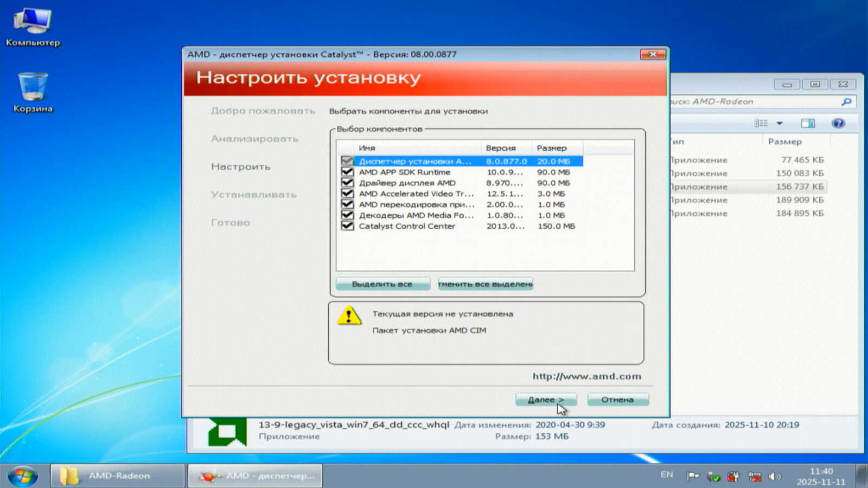The height and width of the screenshot is (488, 868).
Task: Click the Версия column header
Action: tap(506, 147)
